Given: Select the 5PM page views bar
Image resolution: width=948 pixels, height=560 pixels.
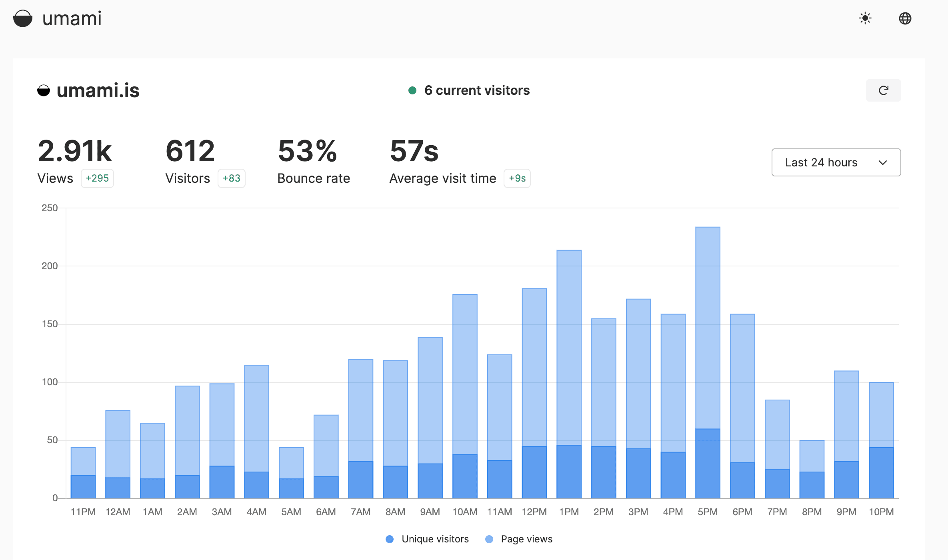Looking at the screenshot, I should 708,328.
